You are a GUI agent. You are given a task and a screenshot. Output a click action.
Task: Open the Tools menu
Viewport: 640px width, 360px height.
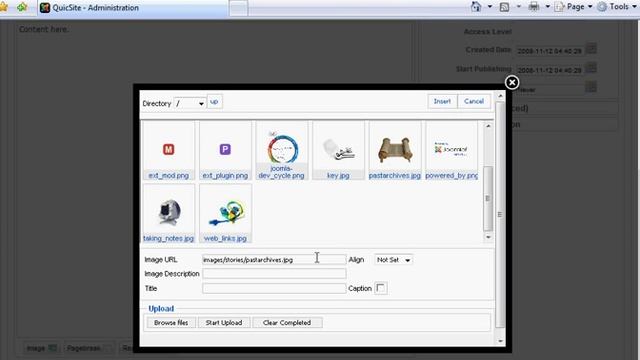pos(617,7)
